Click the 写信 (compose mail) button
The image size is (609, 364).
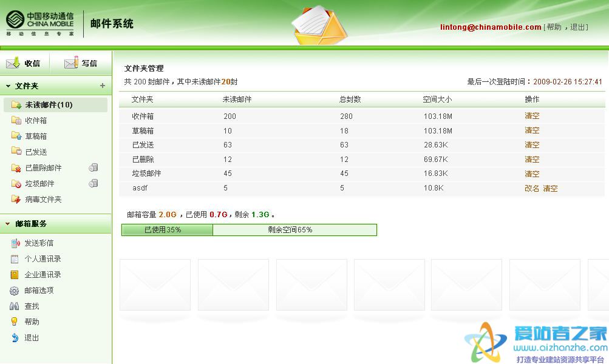click(x=81, y=63)
